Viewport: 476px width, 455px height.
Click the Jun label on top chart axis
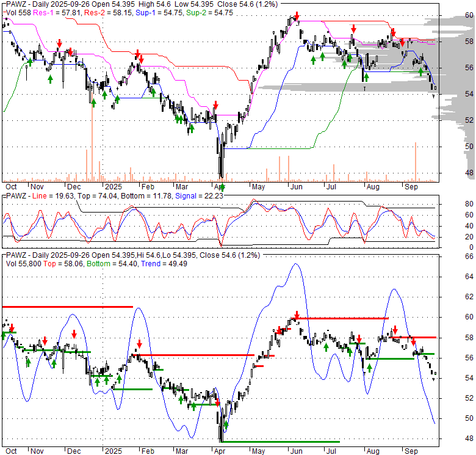click(297, 187)
